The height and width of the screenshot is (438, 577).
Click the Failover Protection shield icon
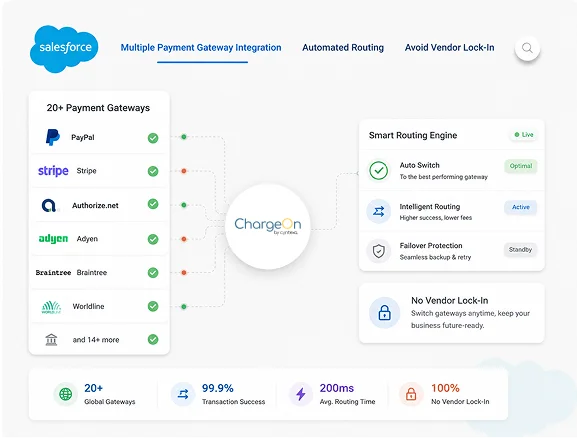[379, 251]
